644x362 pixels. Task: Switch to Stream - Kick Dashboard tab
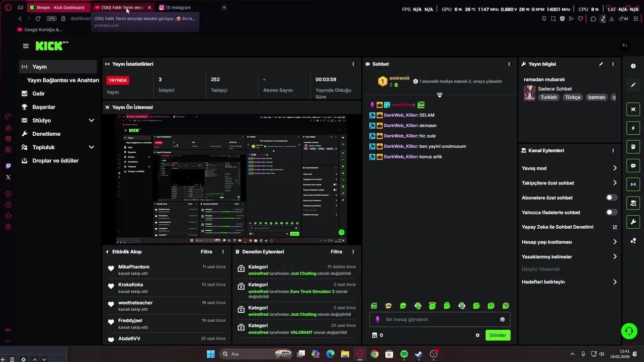59,8
